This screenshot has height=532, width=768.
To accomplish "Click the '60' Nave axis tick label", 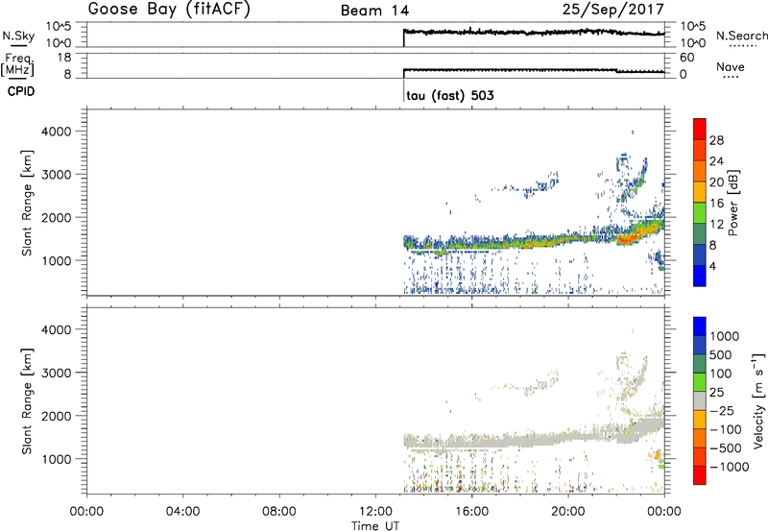I will click(686, 58).
